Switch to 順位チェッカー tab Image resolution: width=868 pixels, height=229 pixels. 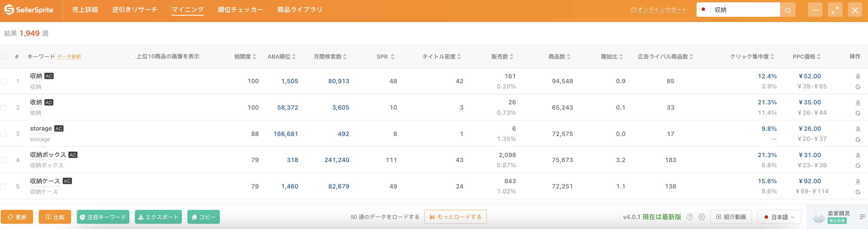pos(240,10)
